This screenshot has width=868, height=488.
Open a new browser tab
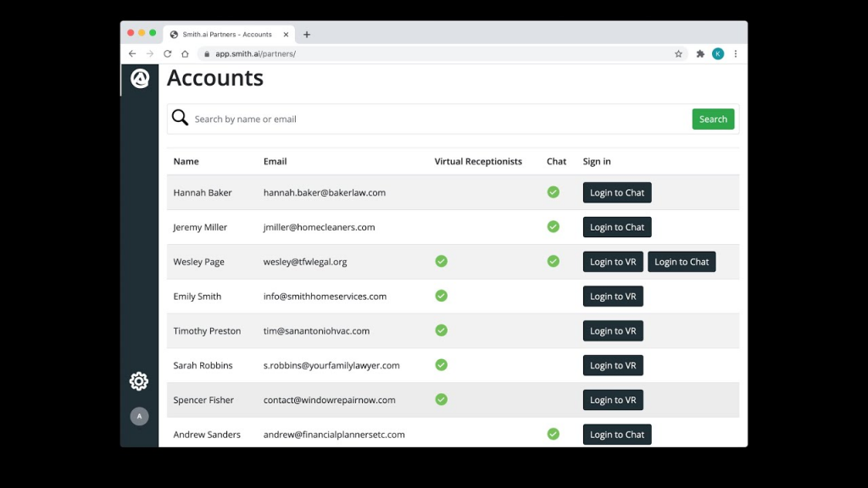(x=307, y=34)
